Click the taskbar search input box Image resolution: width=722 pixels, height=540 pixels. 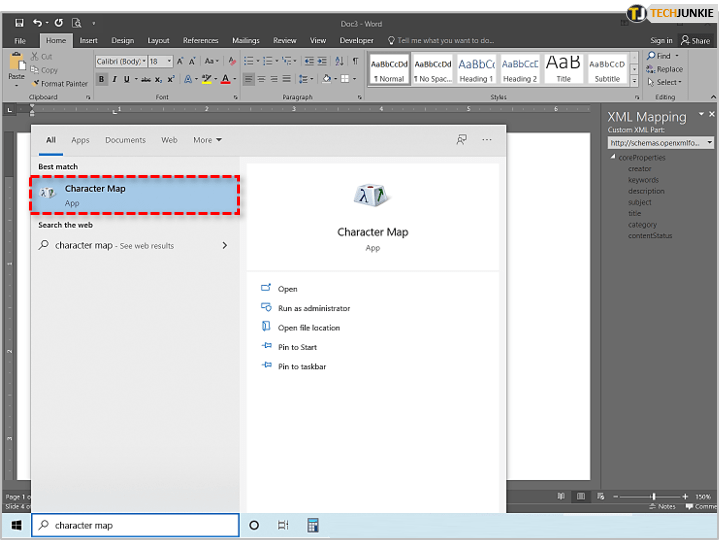(140, 525)
